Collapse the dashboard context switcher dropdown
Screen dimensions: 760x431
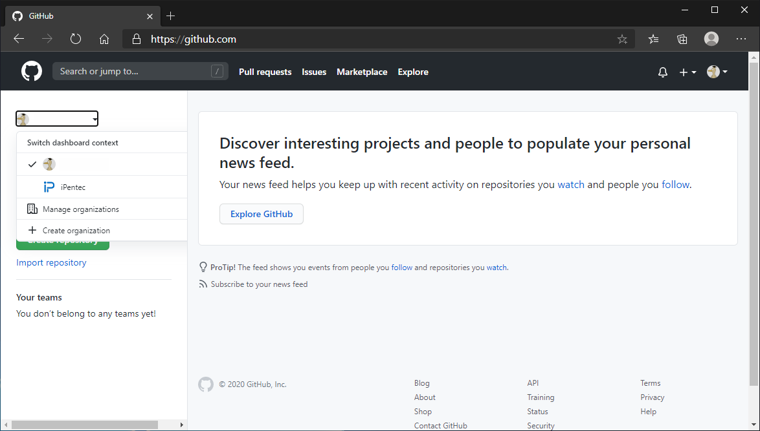point(57,119)
